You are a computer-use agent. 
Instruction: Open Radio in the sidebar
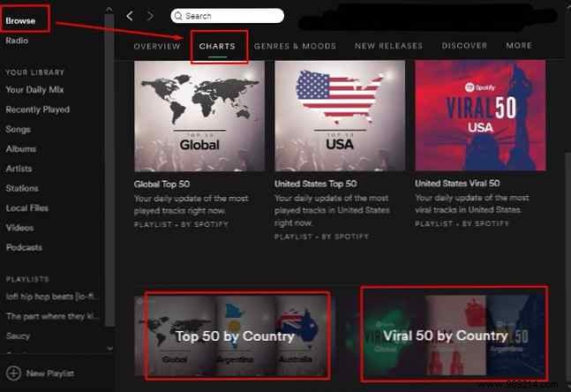coord(17,41)
